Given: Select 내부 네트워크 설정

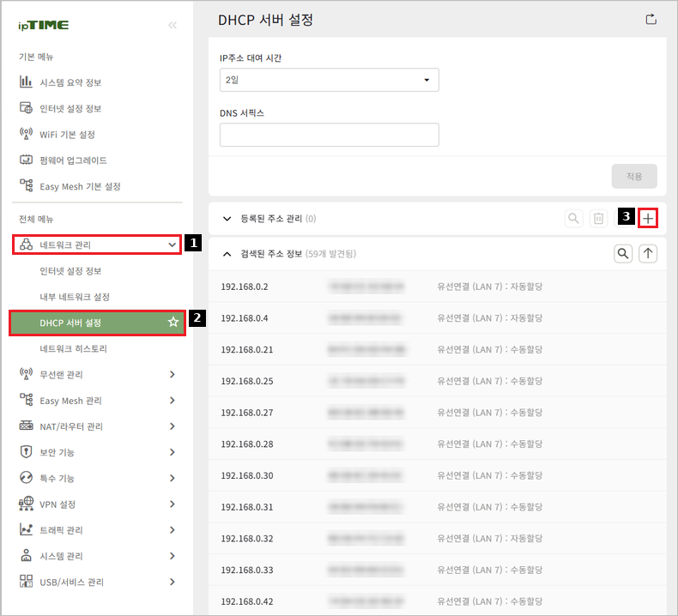Looking at the screenshot, I should pos(75,297).
